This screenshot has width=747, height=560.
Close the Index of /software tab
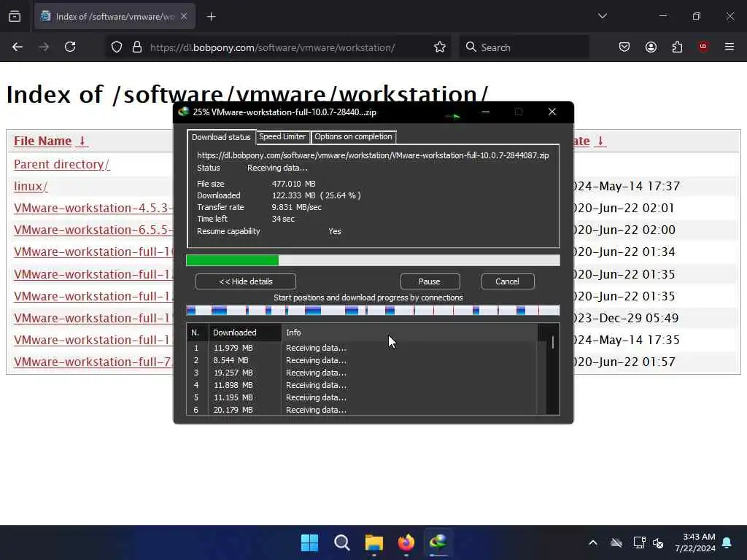(184, 17)
